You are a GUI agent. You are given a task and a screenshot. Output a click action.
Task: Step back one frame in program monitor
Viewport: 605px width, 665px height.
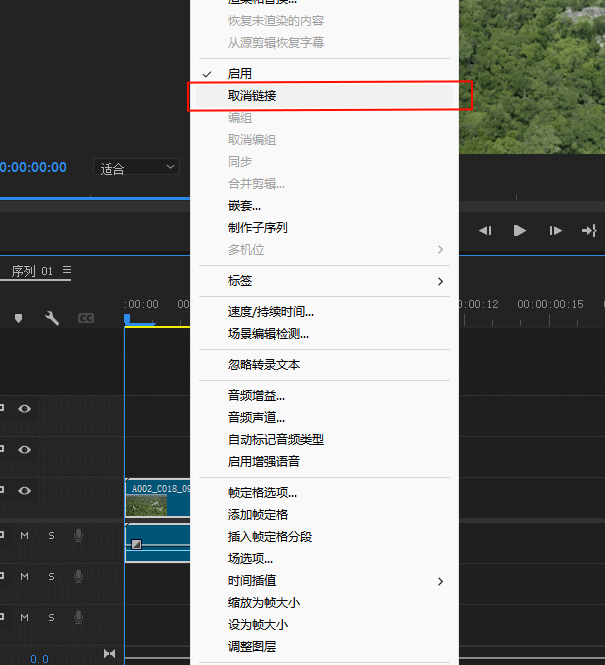click(485, 231)
